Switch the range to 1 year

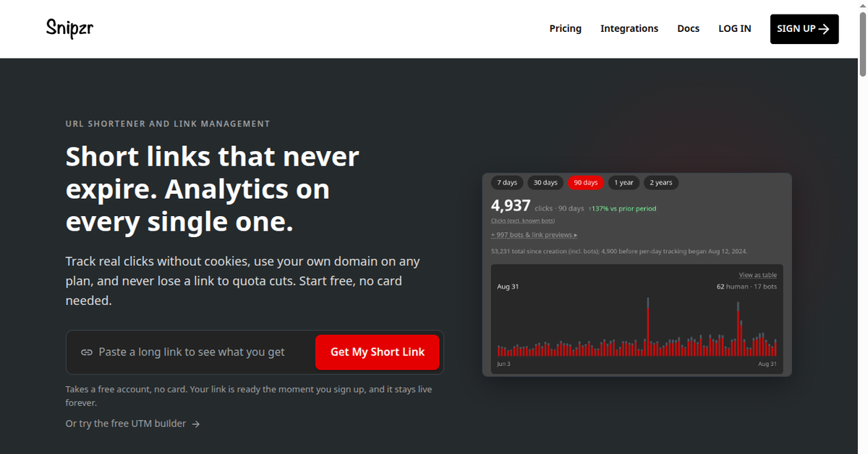pyautogui.click(x=624, y=182)
